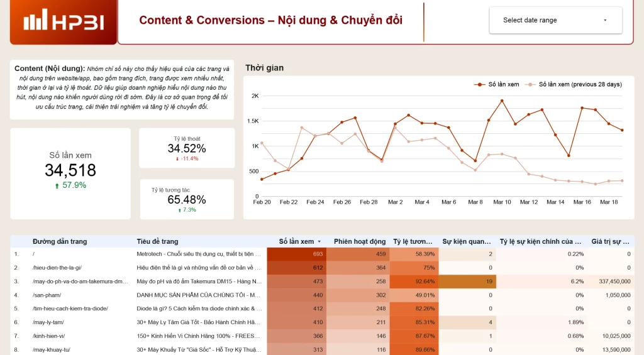644x355 pixels.
Task: Click the HPBI logo bar-chart icon
Action: coord(35,20)
